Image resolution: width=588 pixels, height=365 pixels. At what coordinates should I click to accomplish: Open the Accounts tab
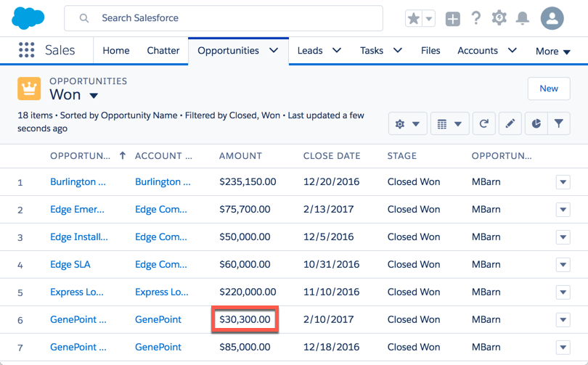coord(478,51)
